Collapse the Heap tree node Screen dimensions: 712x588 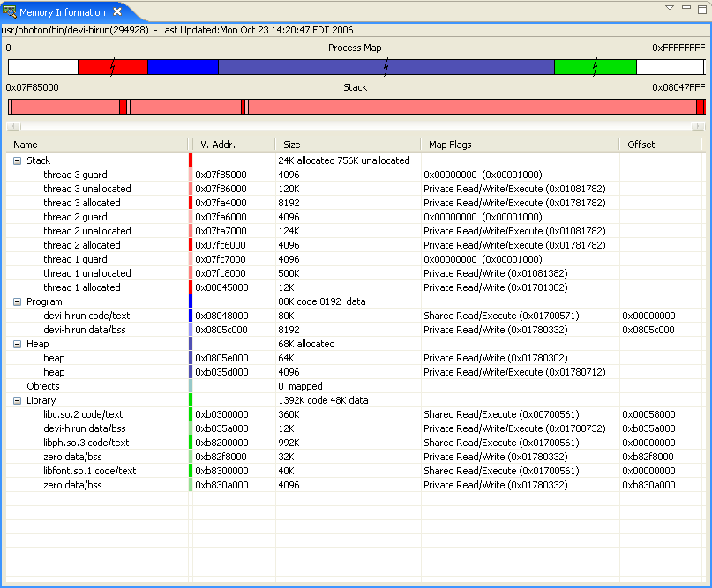click(x=19, y=344)
